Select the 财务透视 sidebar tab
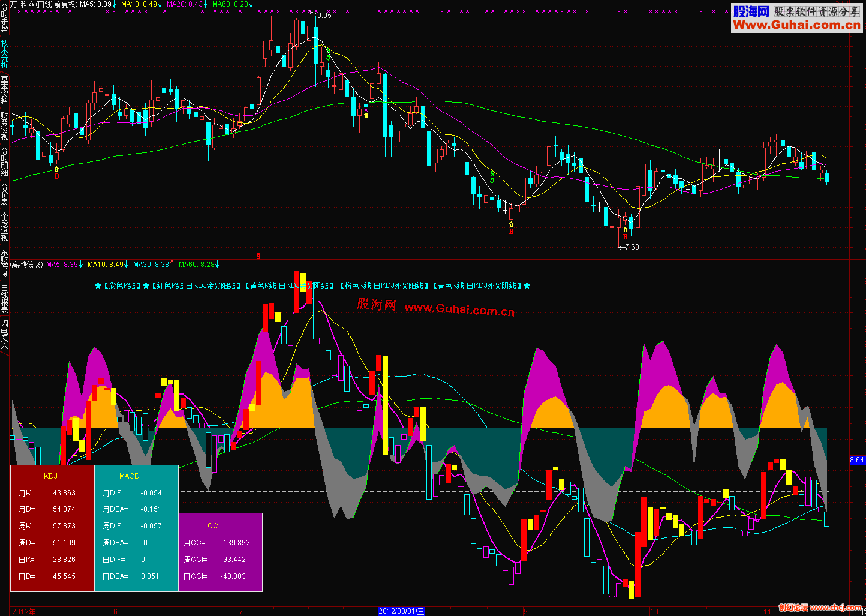Image resolution: width=866 pixels, height=616 pixels. click(4, 126)
